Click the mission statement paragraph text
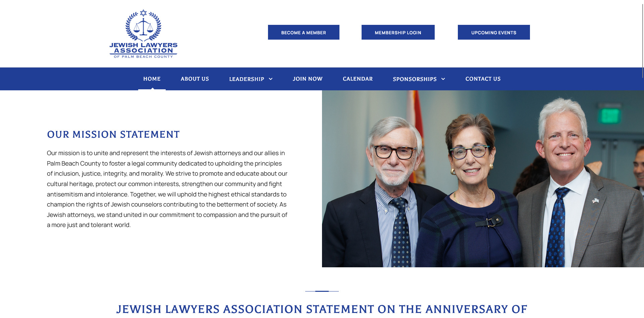Screen dimensions: 644x318 (x=167, y=189)
